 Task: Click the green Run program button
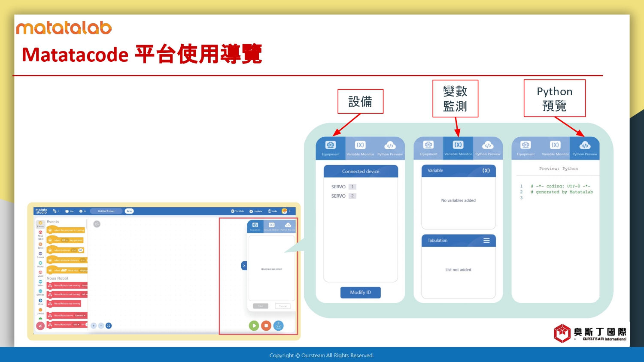[254, 326]
